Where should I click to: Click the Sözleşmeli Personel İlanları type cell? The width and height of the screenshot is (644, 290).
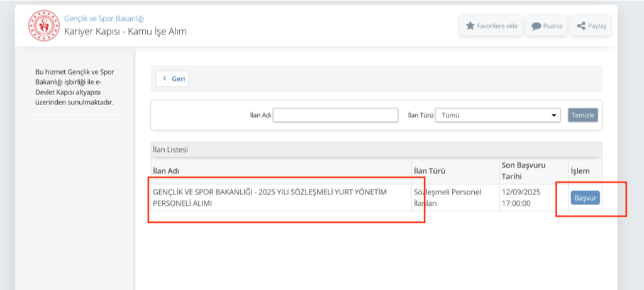[x=447, y=198]
